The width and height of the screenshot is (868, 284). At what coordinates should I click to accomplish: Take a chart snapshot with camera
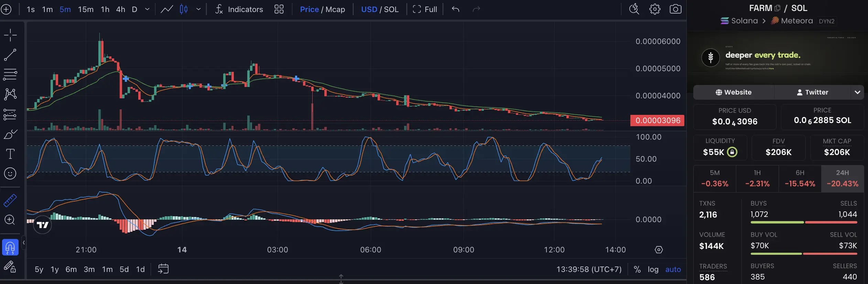point(675,9)
